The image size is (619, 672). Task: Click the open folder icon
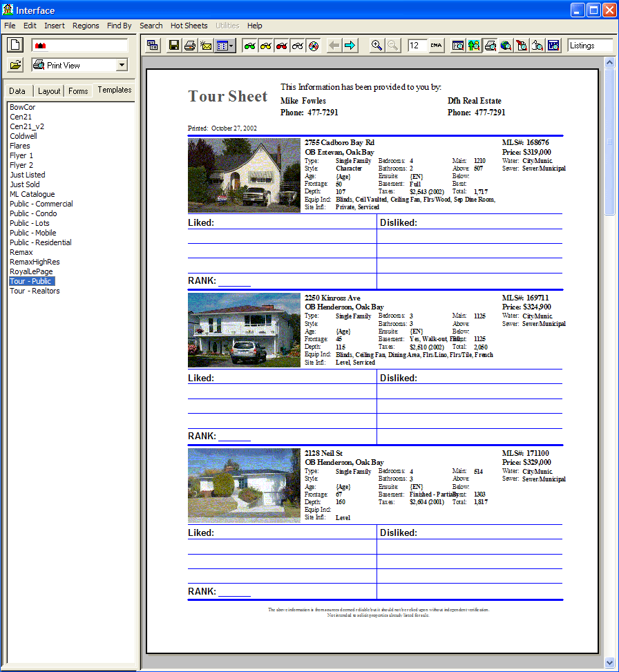click(x=15, y=65)
